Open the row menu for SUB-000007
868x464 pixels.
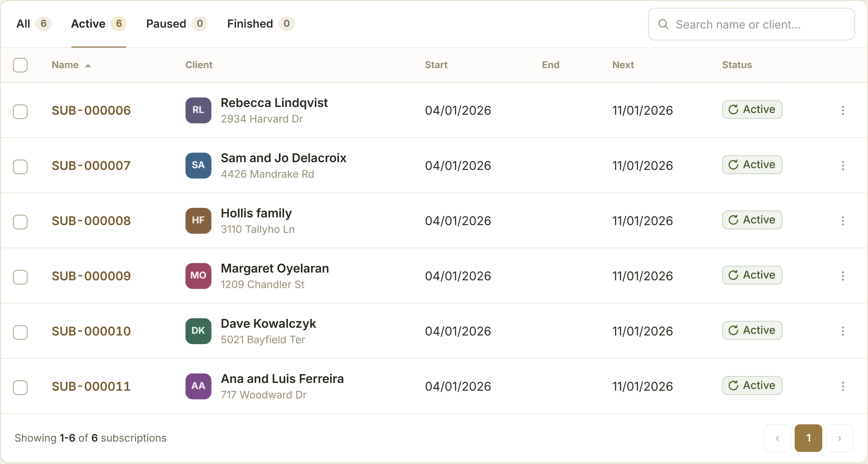coord(843,166)
